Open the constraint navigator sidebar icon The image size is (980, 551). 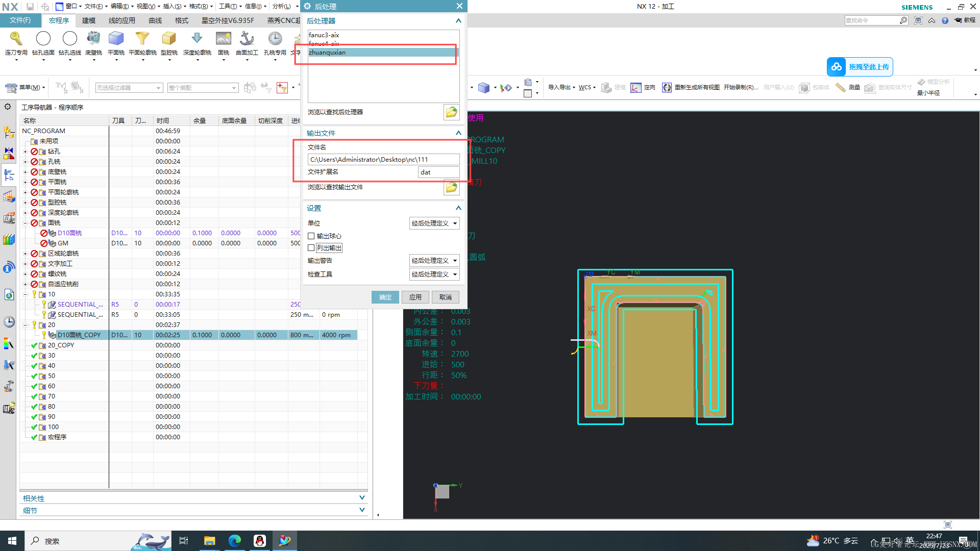(9, 153)
